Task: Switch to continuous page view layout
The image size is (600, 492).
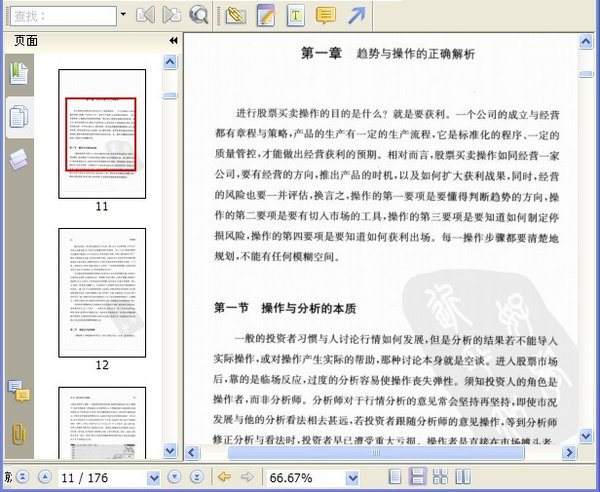Action: pyautogui.click(x=420, y=477)
